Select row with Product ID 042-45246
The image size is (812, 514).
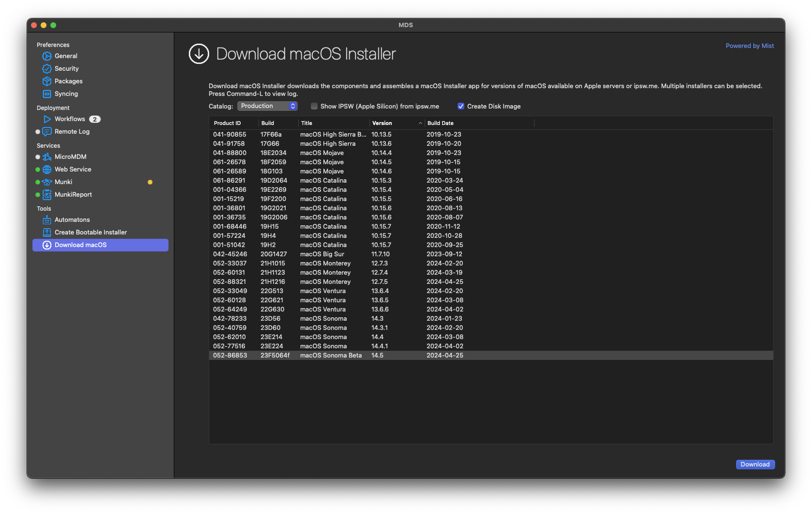pyautogui.click(x=491, y=254)
